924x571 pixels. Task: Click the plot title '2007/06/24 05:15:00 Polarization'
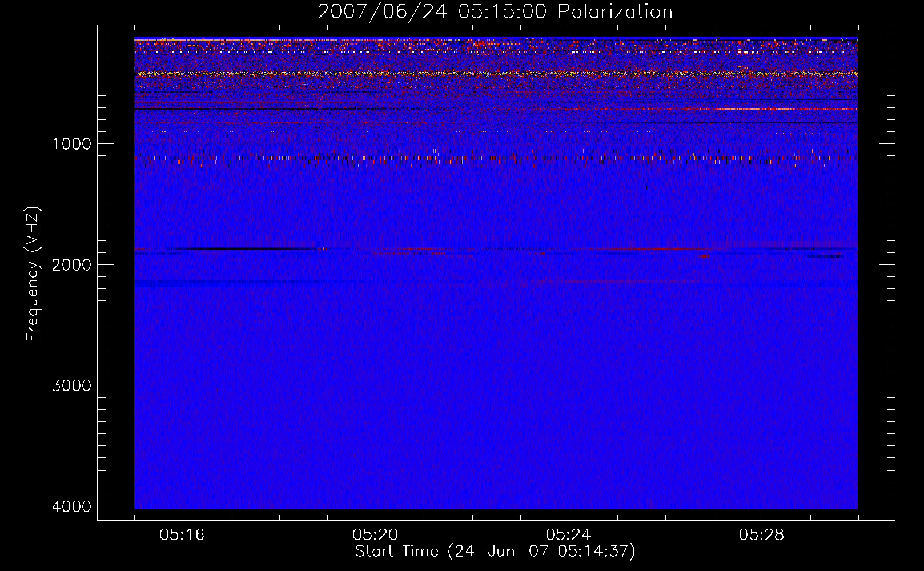[495, 12]
